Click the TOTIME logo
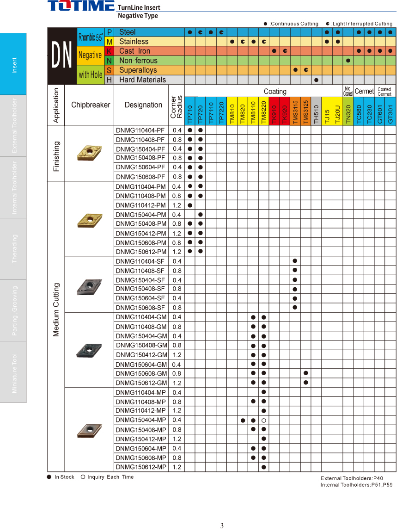This screenshot has height=532, width=402. click(81, 6)
